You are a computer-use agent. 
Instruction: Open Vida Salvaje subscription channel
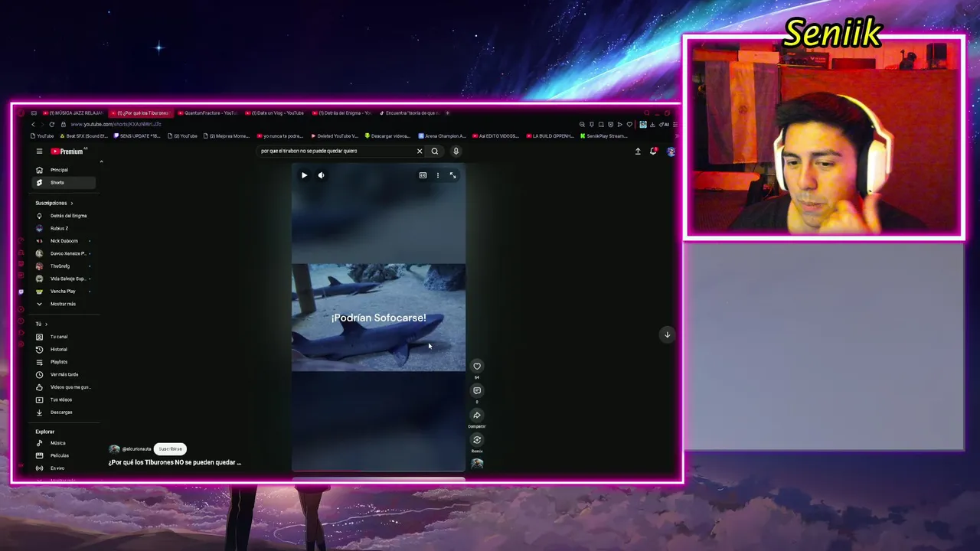(64, 279)
